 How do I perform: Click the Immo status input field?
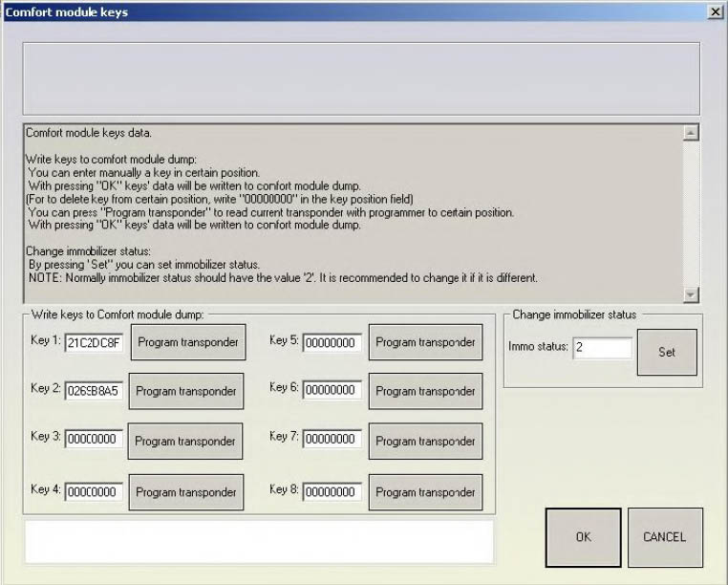[x=602, y=349]
